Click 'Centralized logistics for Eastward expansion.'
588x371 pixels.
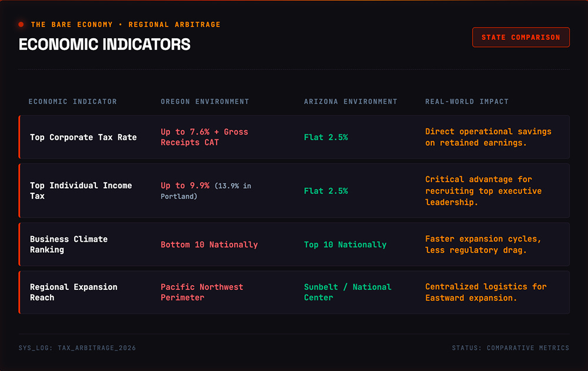click(486, 292)
